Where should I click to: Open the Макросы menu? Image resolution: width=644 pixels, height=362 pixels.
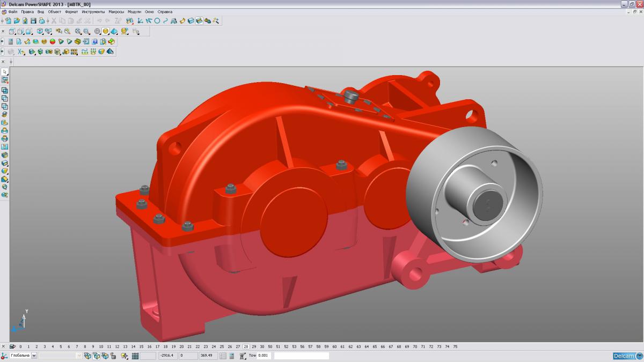pos(116,11)
